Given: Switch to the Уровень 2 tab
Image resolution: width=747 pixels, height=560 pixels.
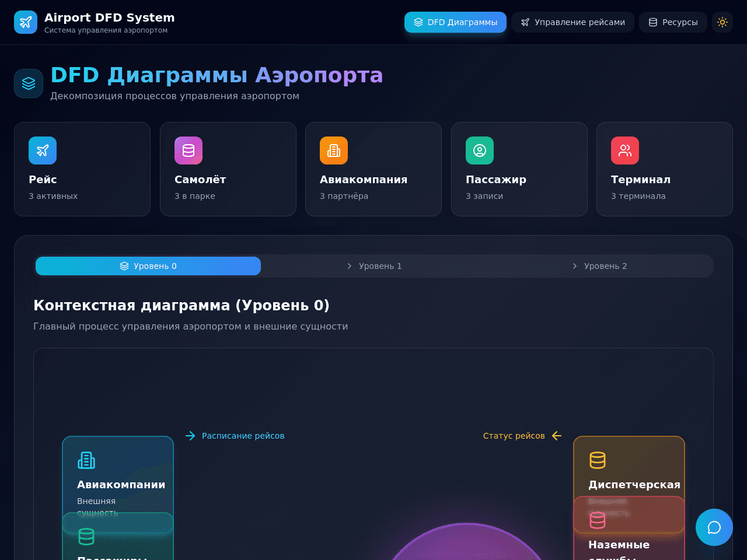Looking at the screenshot, I should click(599, 266).
